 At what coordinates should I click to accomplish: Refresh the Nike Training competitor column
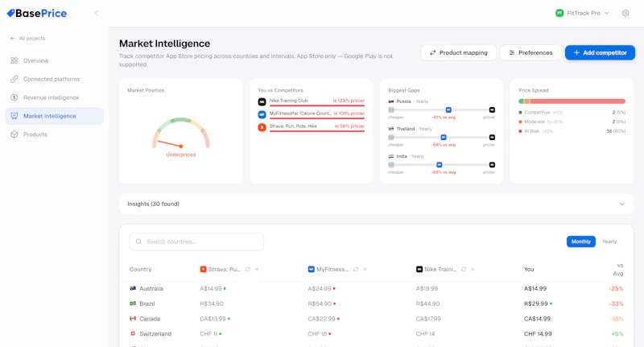coord(464,270)
